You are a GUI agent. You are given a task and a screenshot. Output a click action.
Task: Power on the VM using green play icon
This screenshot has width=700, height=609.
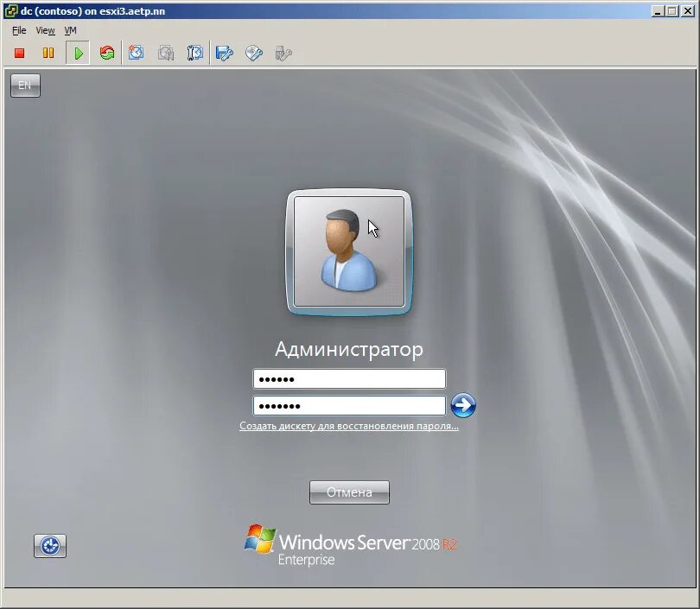click(x=78, y=53)
